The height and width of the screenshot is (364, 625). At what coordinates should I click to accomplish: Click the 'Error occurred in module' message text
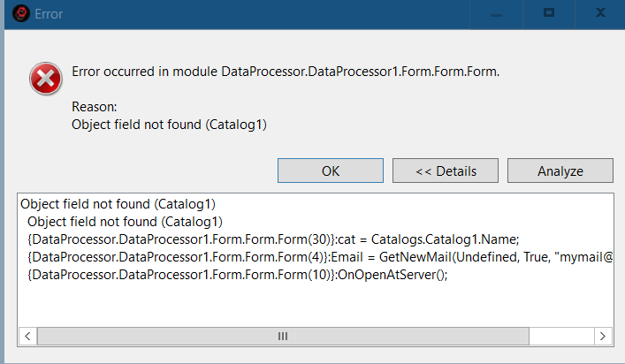tap(285, 72)
